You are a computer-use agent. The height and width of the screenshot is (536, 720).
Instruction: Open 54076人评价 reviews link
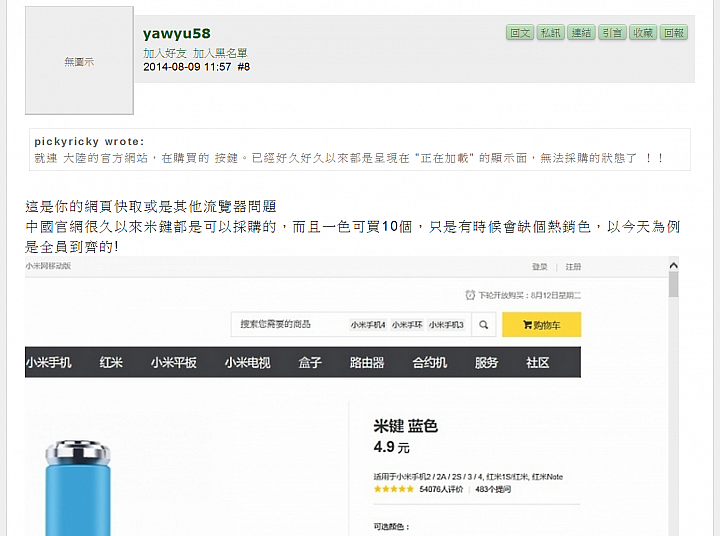(x=441, y=489)
